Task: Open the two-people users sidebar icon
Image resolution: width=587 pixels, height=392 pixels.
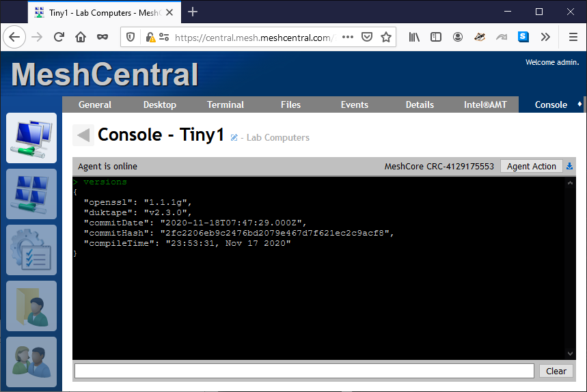Action: (x=31, y=362)
